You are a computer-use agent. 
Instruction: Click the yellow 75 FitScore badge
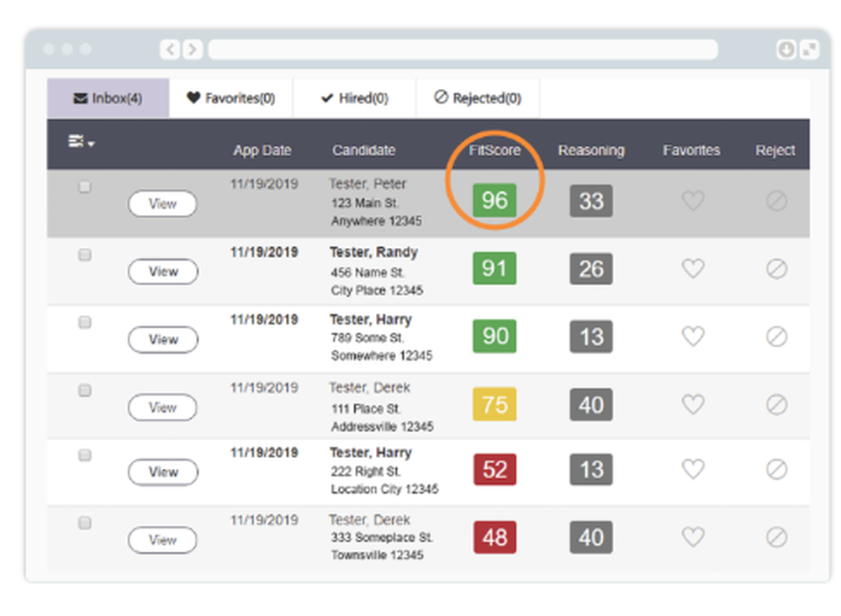(495, 405)
